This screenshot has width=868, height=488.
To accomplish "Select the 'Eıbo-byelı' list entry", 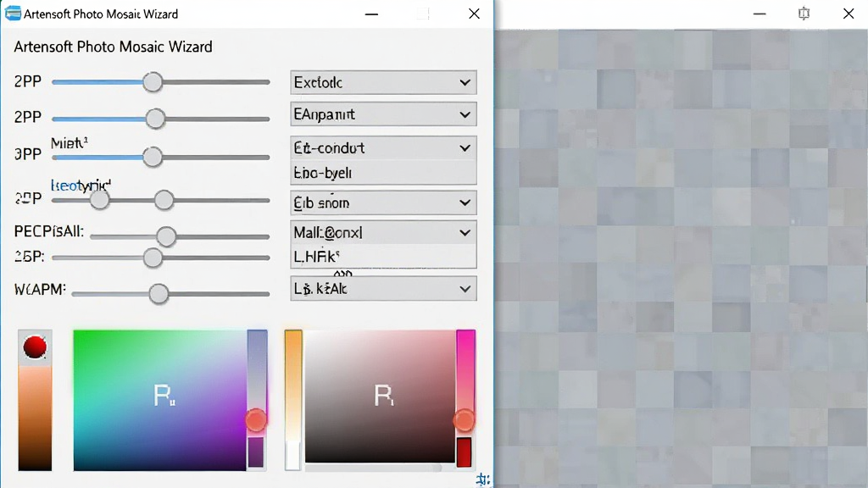I will click(383, 173).
